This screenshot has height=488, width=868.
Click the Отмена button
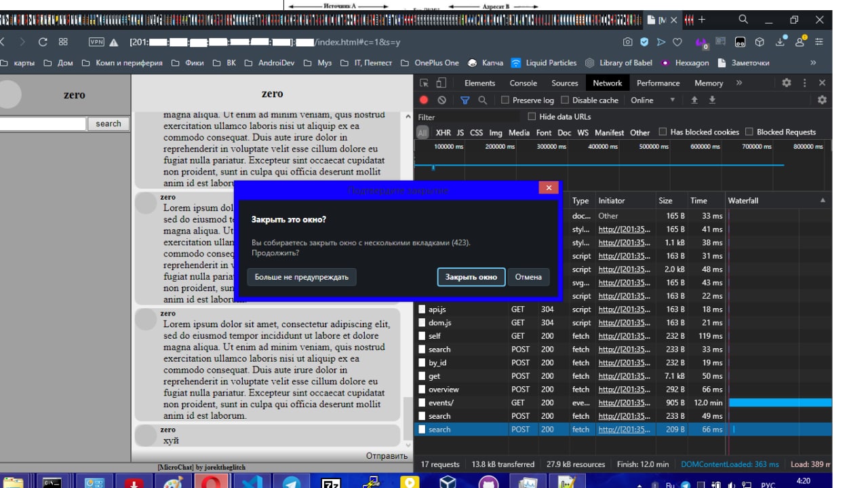click(x=528, y=276)
